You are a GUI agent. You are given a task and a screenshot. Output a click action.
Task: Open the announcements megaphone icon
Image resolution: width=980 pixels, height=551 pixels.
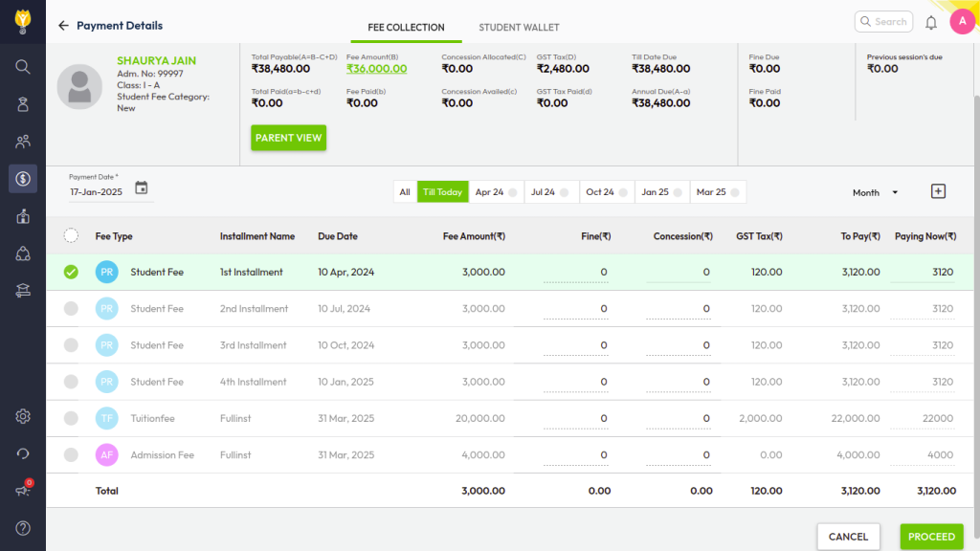click(x=23, y=491)
